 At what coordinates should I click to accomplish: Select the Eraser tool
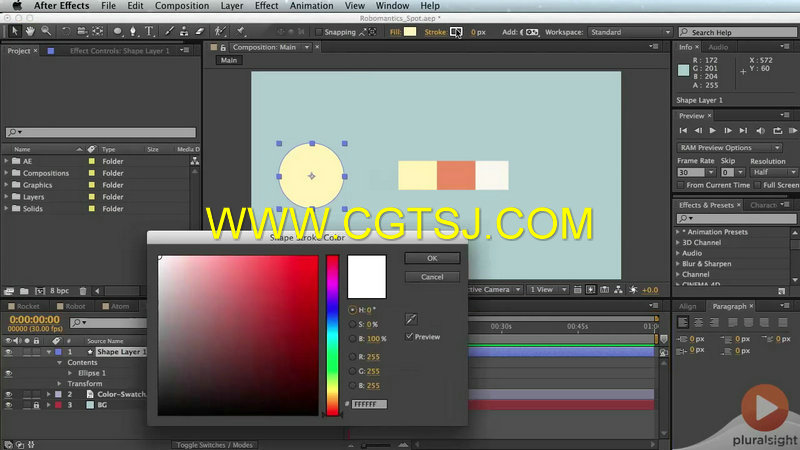click(199, 31)
